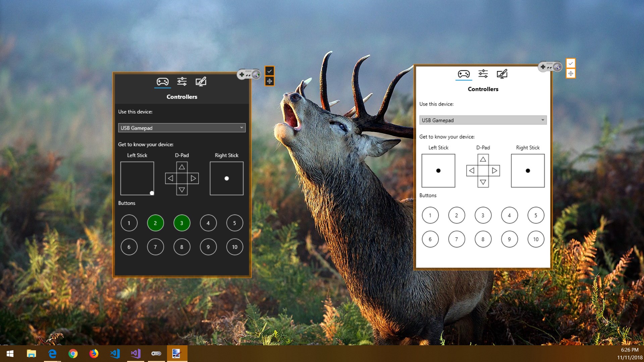Click move crosshair icon beside dark window
This screenshot has height=362, width=644.
(x=269, y=81)
